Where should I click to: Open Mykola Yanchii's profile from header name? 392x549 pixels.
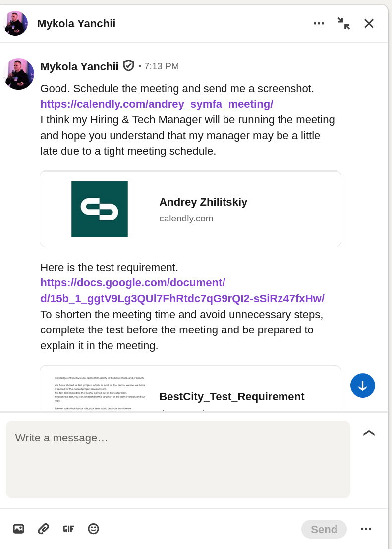coord(76,23)
